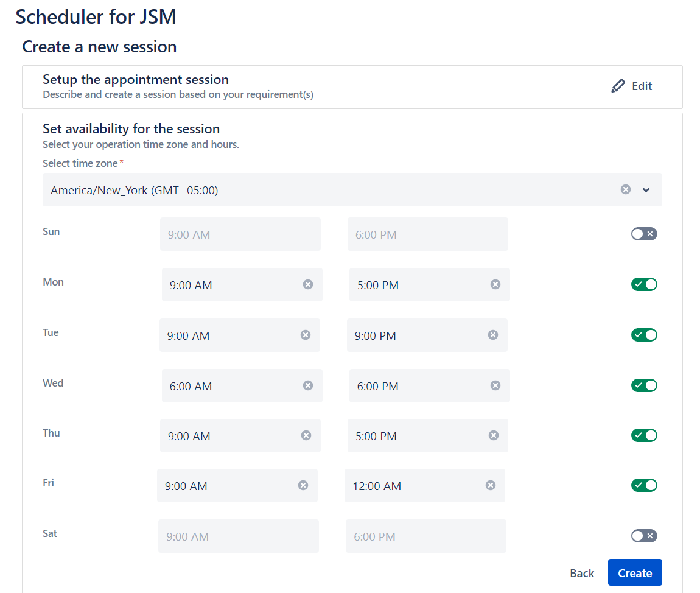Switch off Wednesday availability
The image size is (700, 593).
[644, 385]
